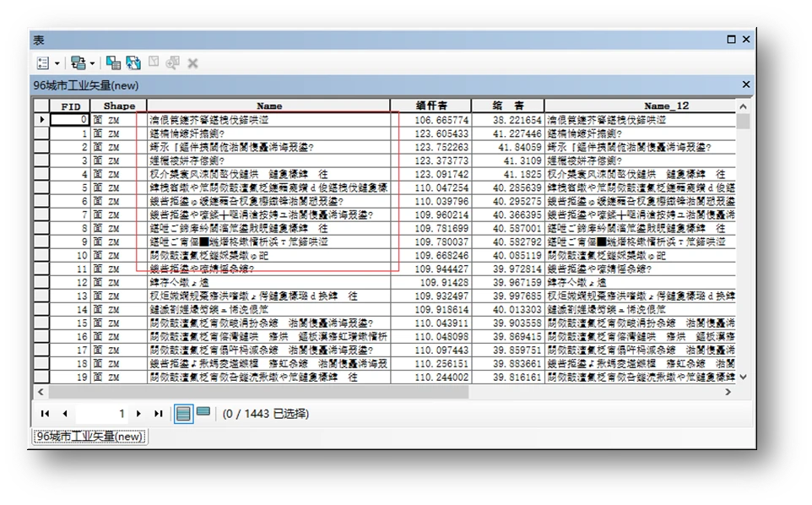Viewport: 812px width, 505px height.
Task: Click the horizontal scrollbar left arrow
Action: coord(41,392)
